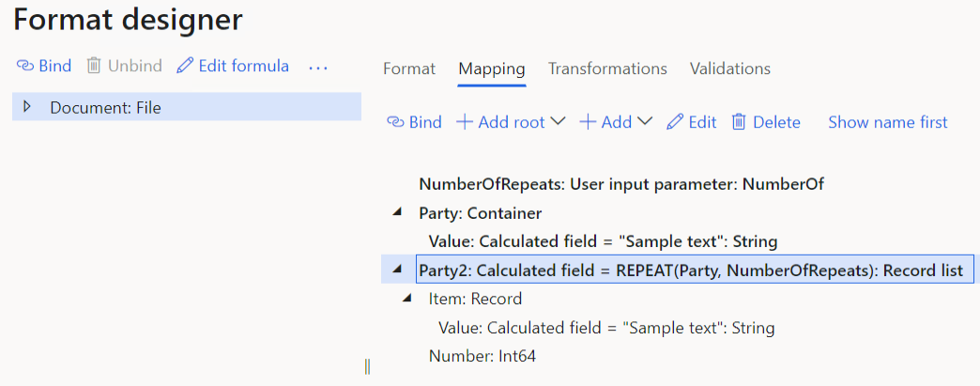This screenshot has width=980, height=386.
Task: Click the Edit pencil in mapping toolbar
Action: click(674, 122)
